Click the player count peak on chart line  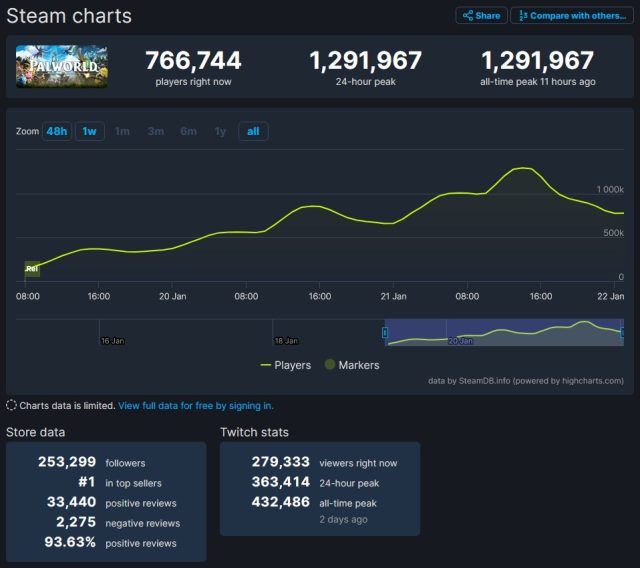pos(522,168)
